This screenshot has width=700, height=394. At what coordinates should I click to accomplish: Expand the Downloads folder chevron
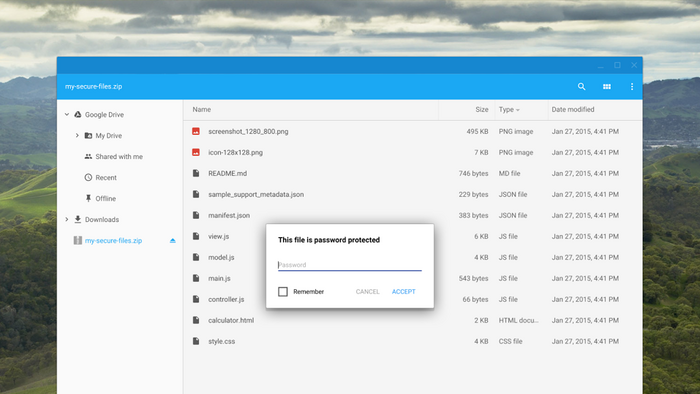point(67,220)
